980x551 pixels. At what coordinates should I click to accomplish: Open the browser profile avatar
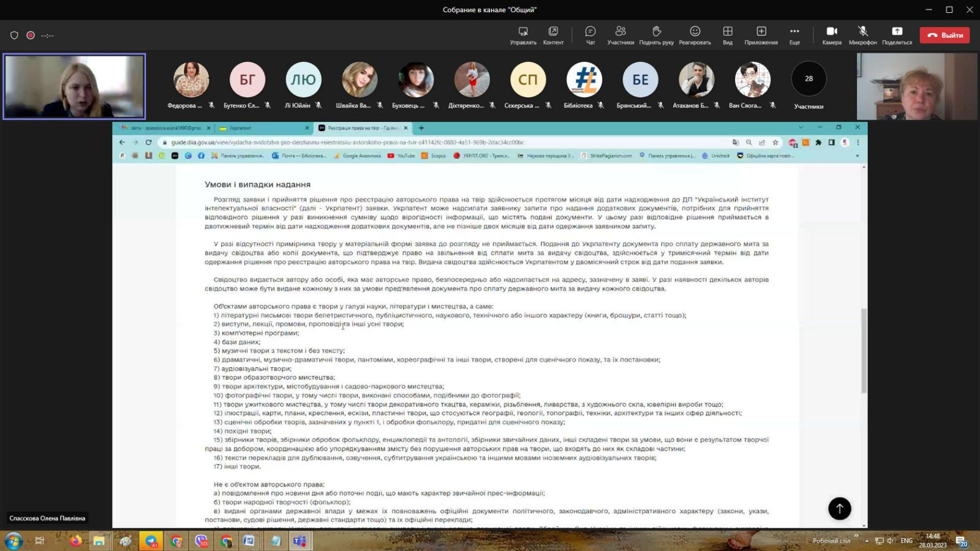[x=845, y=143]
